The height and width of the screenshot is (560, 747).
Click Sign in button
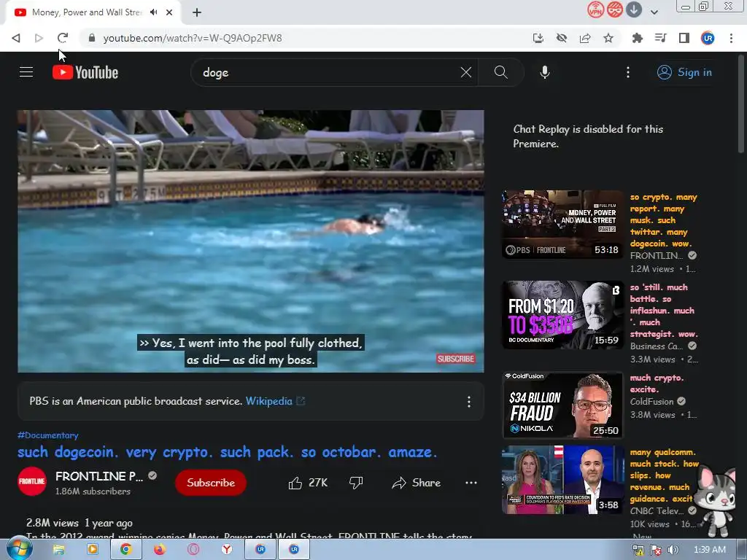click(684, 72)
